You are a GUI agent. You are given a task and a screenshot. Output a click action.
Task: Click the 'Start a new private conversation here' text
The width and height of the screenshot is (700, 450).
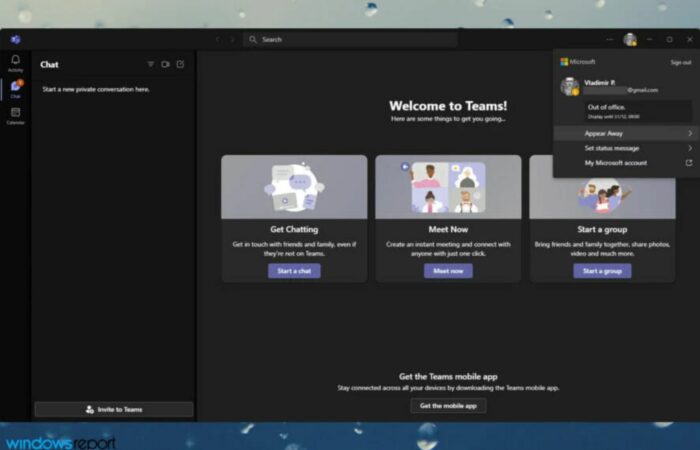pyautogui.click(x=96, y=89)
